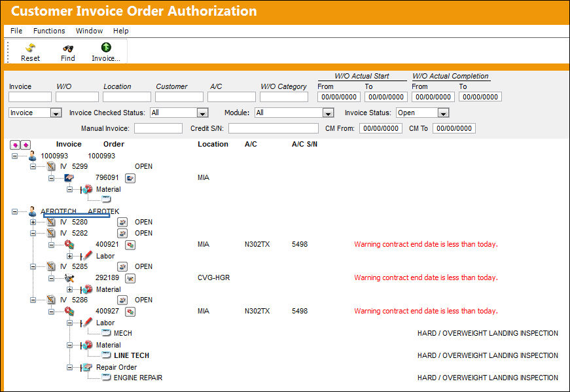Click the detail button right of 400921

(x=130, y=245)
